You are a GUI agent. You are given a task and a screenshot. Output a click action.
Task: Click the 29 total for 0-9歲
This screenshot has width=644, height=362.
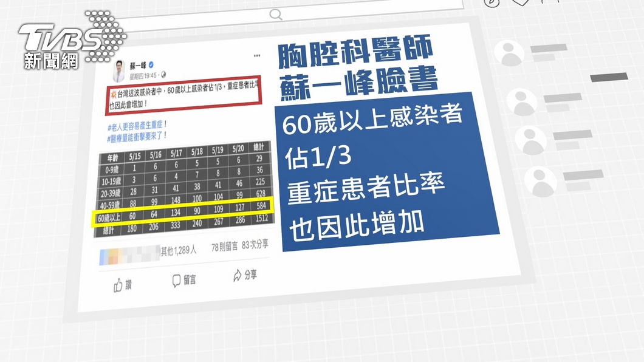(259, 159)
